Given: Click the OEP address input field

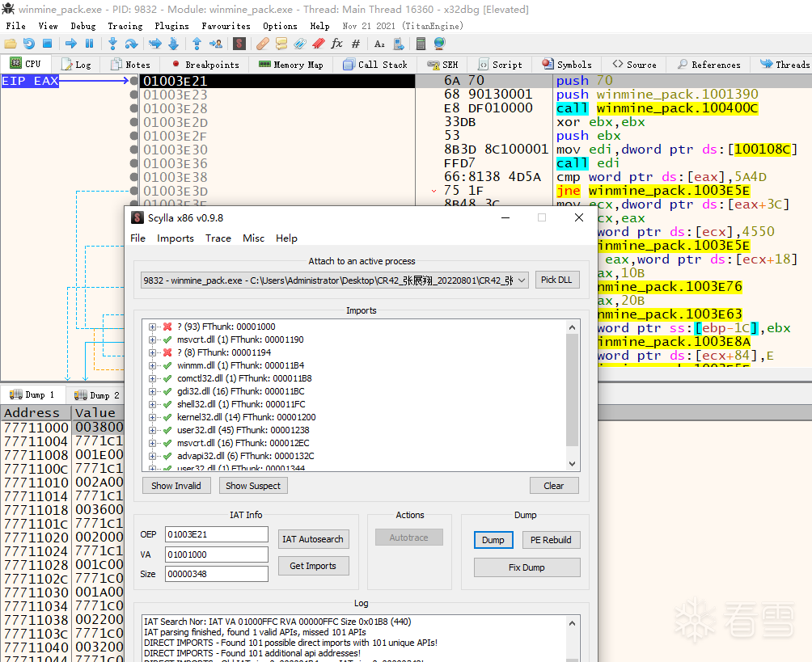Looking at the screenshot, I should (x=216, y=535).
